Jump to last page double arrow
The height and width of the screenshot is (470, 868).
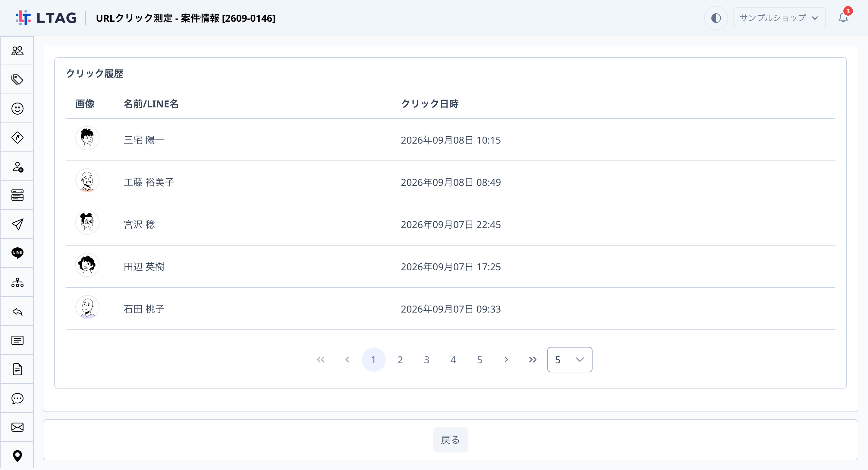(x=532, y=359)
